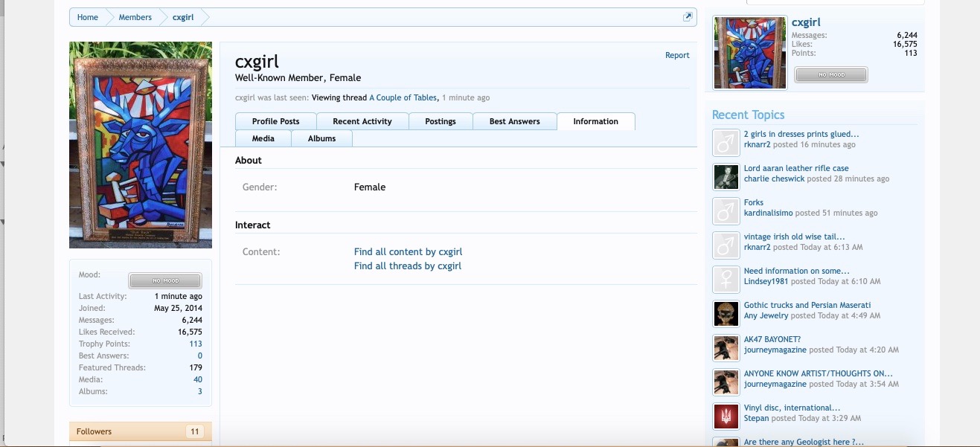The height and width of the screenshot is (447, 980).
Task: Click Messages value 6,244 in left box
Action: pyautogui.click(x=192, y=320)
